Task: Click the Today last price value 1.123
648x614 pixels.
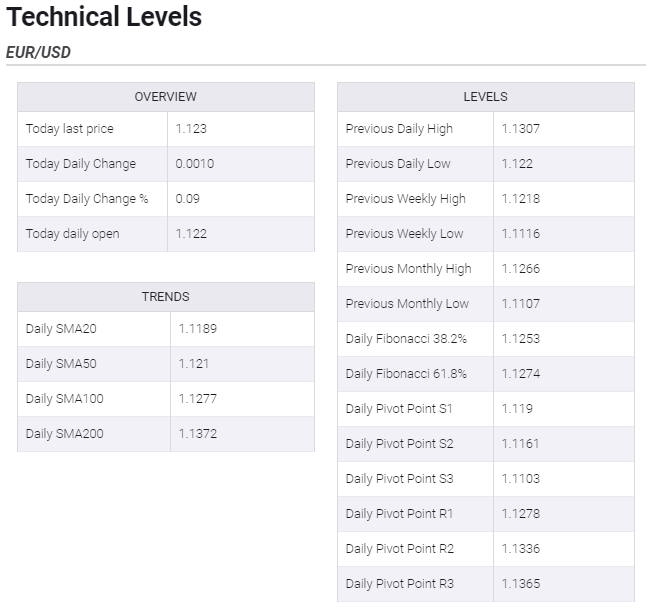Action: coord(191,129)
